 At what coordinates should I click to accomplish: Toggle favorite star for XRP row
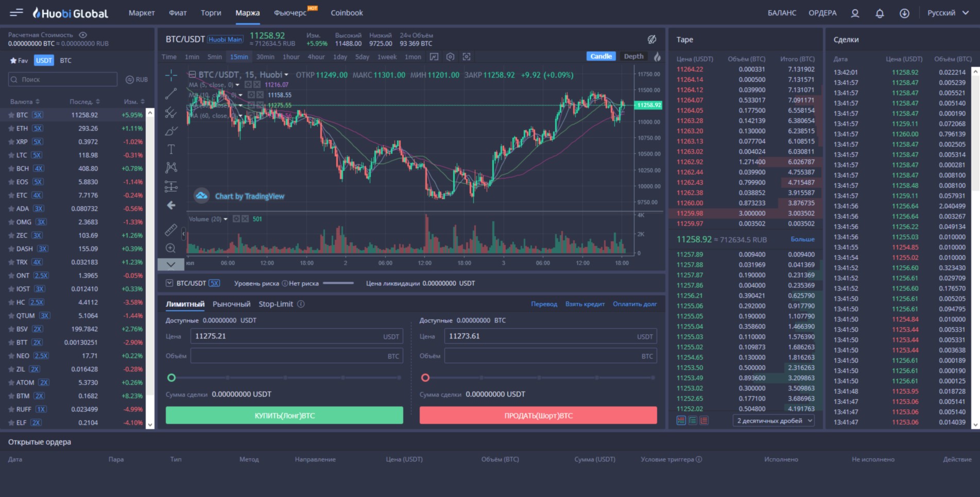(x=11, y=142)
